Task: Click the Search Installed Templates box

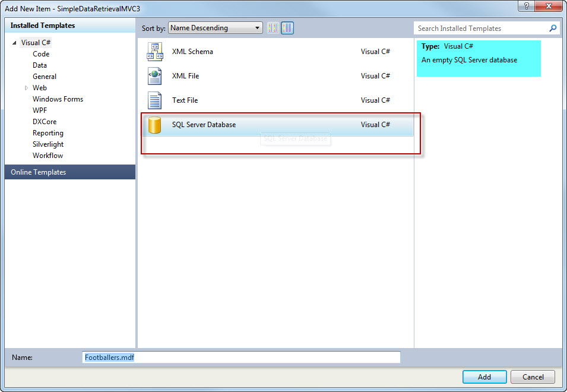Action: click(x=481, y=28)
